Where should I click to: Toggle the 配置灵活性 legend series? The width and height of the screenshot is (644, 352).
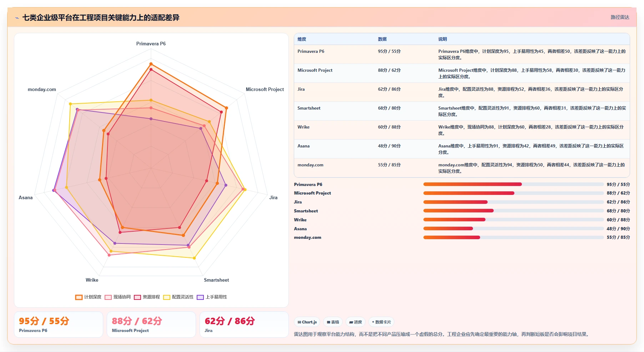click(178, 297)
